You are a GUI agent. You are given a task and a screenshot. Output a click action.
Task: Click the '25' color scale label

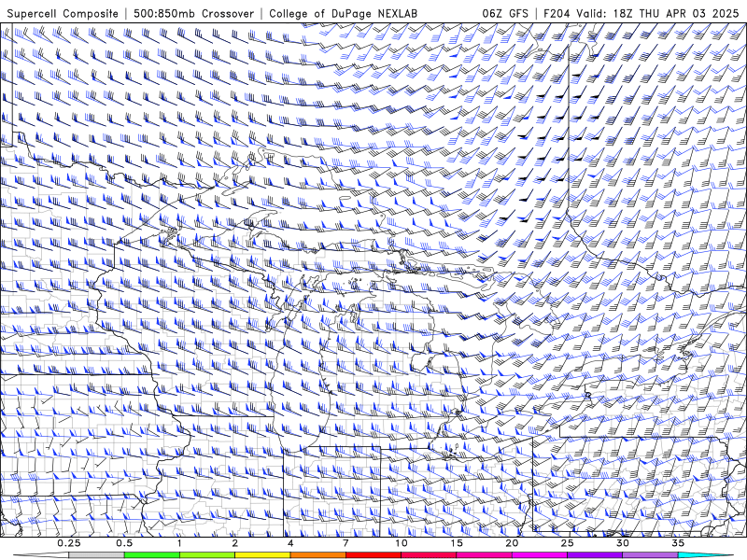[568, 543]
